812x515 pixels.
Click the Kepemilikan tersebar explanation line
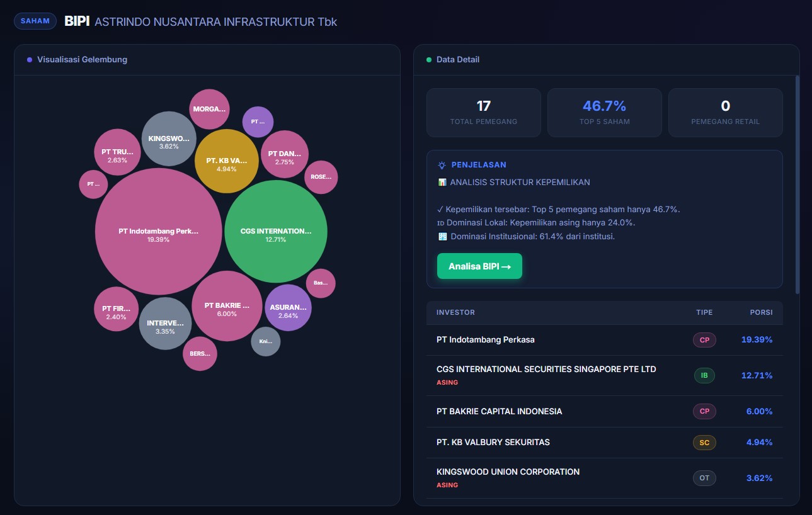[x=558, y=210]
